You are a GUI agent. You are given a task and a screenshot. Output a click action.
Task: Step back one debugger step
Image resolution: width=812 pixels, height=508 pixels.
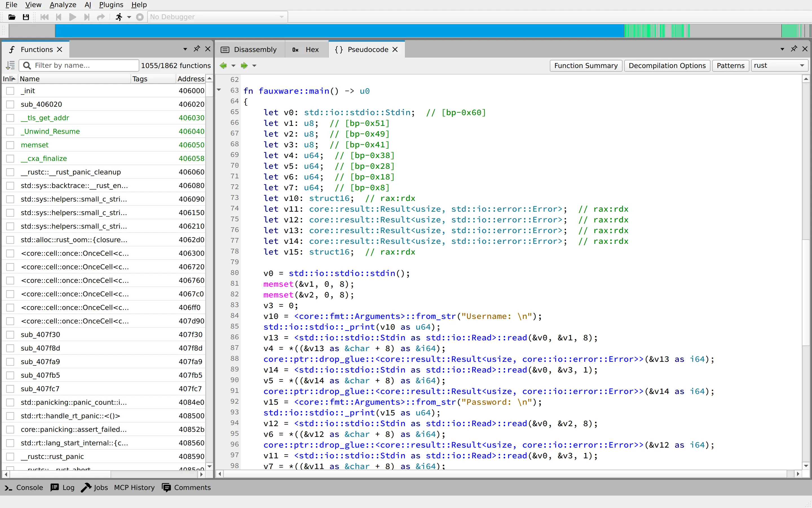click(x=58, y=17)
